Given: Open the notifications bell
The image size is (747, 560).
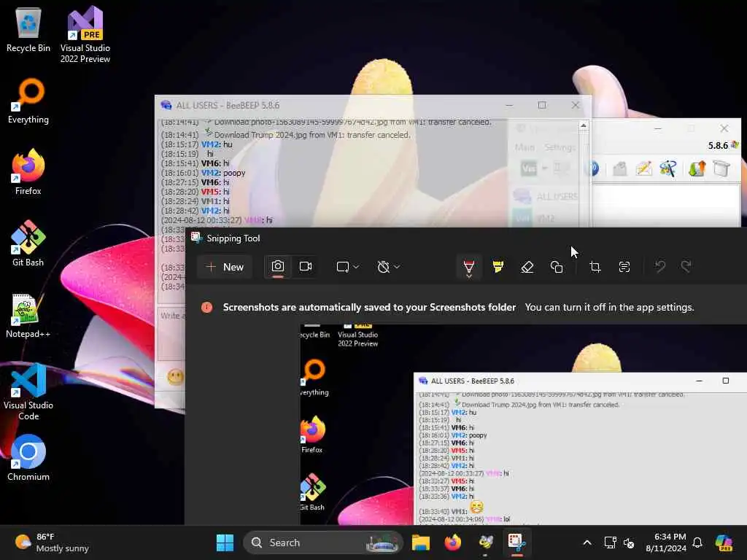Looking at the screenshot, I should point(697,542).
